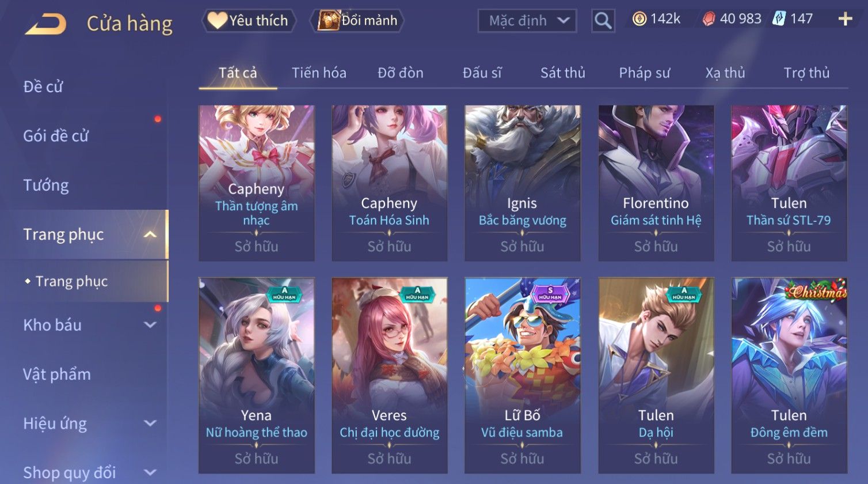Expand the Kho báu sidebar section
The height and width of the screenshot is (484, 868).
click(x=150, y=325)
